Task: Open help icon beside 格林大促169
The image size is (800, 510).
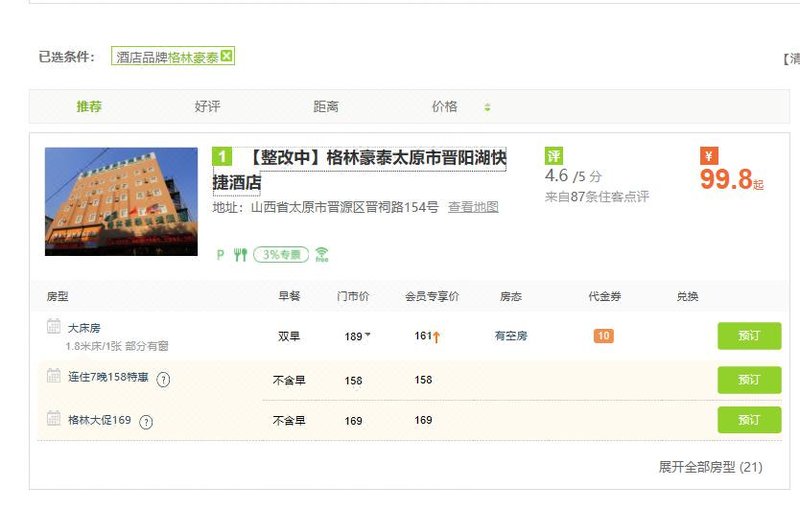Action: point(146,421)
